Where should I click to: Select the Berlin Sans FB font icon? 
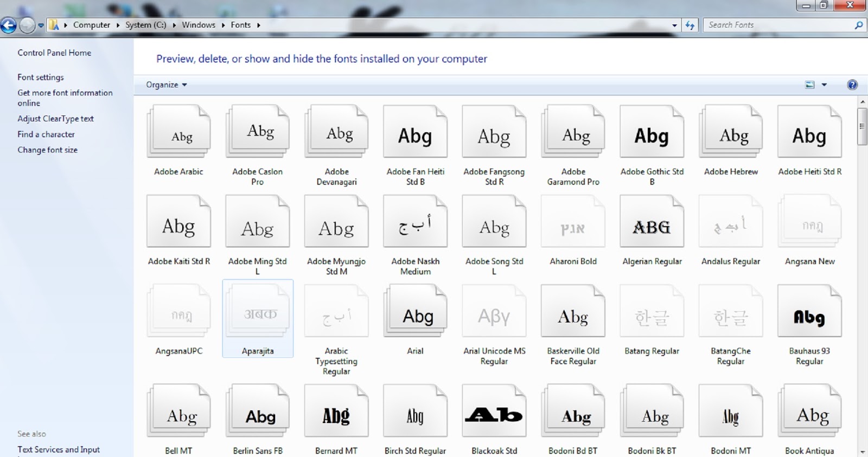tap(258, 411)
